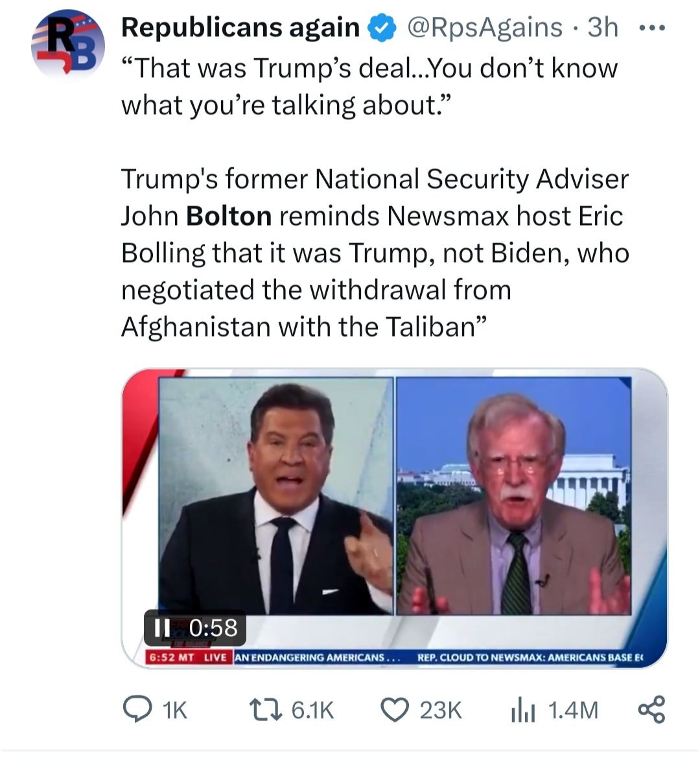Open the @RpsAgains handle link

[x=484, y=28]
